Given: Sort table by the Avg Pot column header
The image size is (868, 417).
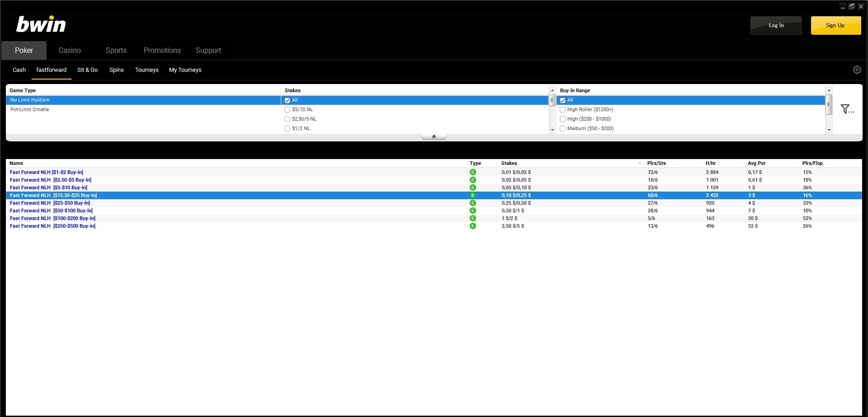Looking at the screenshot, I should [x=756, y=163].
